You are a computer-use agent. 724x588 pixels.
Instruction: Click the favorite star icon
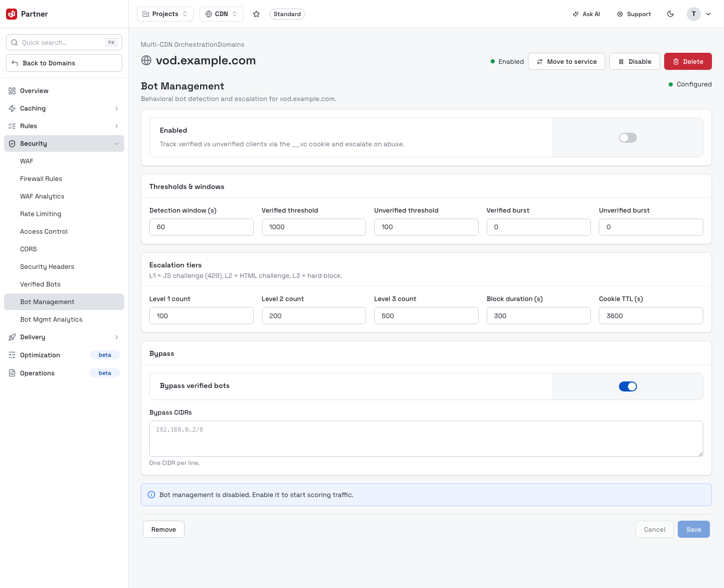pos(256,14)
